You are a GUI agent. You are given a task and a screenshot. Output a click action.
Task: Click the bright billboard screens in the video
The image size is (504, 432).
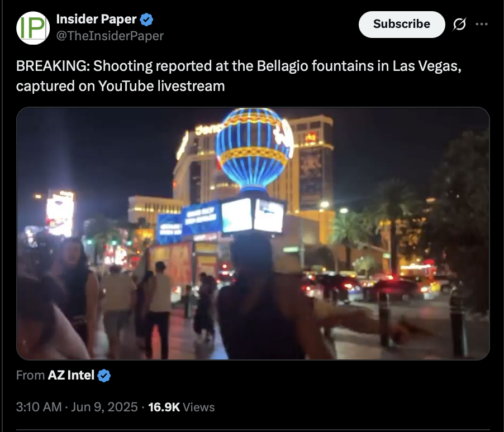click(x=253, y=215)
